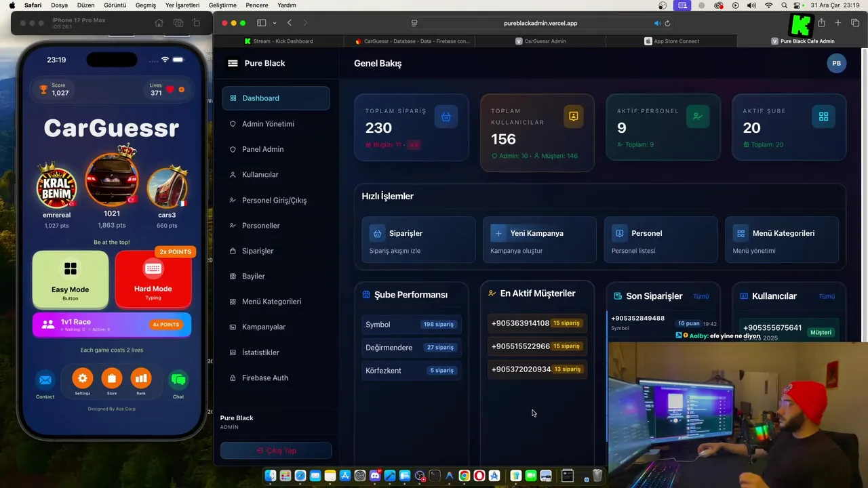Open the Personel quick action card

tap(660, 240)
